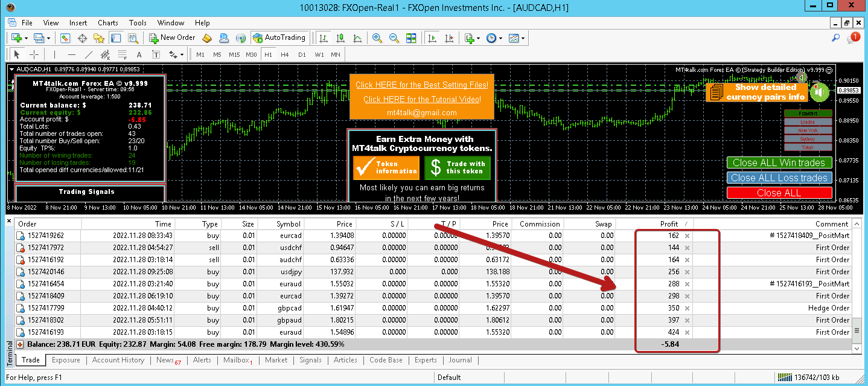The image size is (868, 386).
Task: Set timeframe to D1
Action: coord(302,54)
